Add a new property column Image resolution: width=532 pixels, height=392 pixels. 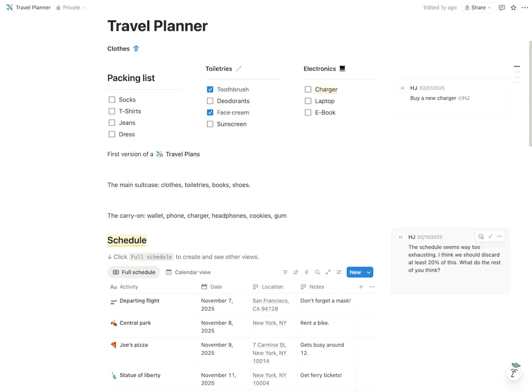click(x=361, y=287)
